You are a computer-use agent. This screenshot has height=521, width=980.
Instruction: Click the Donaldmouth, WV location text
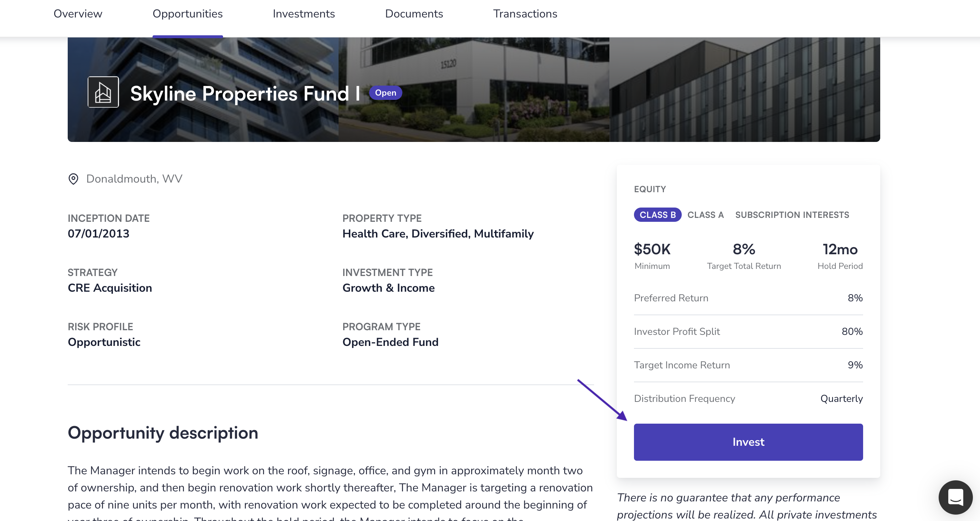(134, 179)
